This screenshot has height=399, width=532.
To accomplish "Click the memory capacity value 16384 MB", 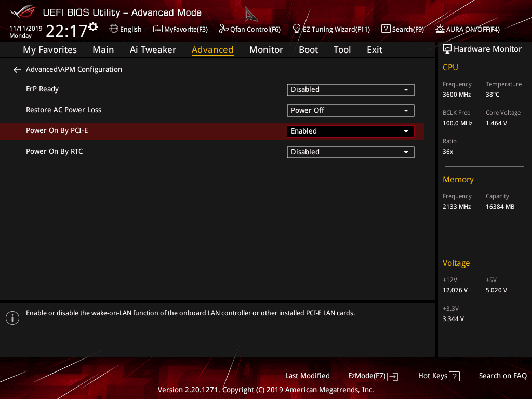I will pos(500,207).
